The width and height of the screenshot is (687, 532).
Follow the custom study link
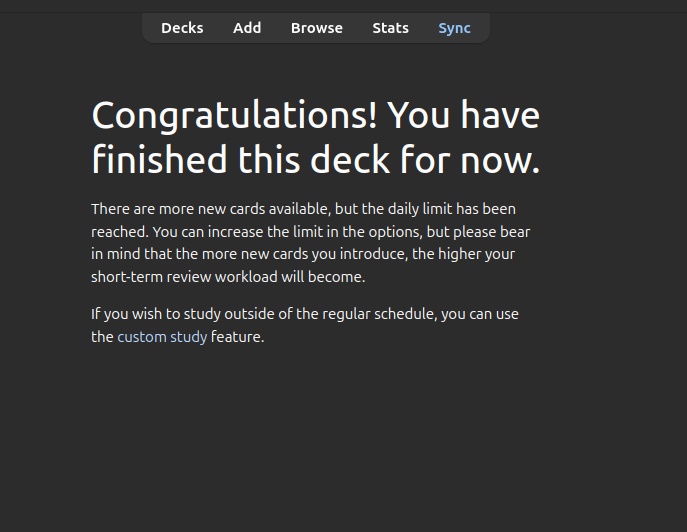162,337
